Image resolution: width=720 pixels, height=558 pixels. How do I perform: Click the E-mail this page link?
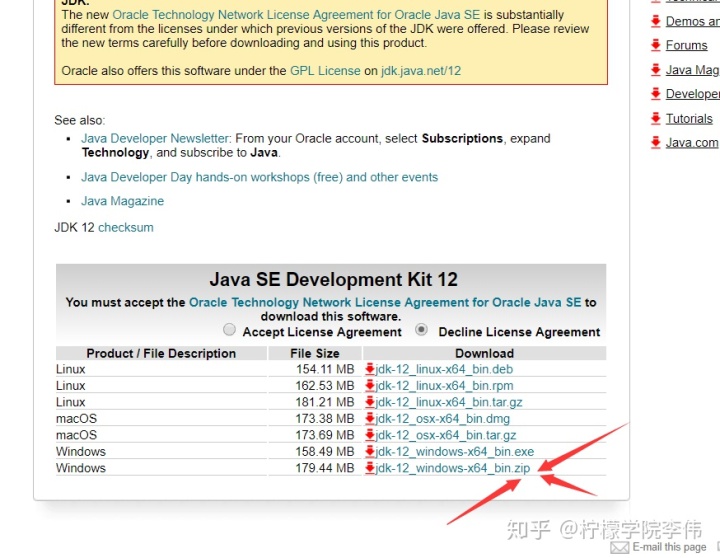click(669, 547)
